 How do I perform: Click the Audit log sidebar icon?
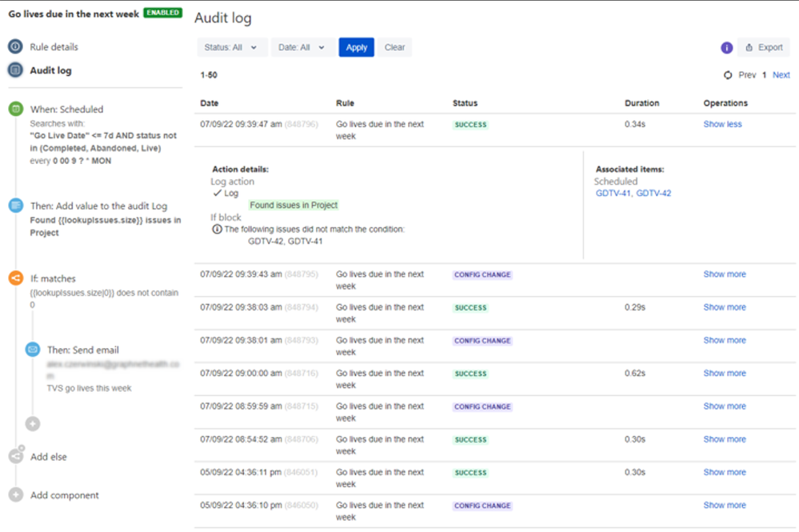pyautogui.click(x=15, y=70)
